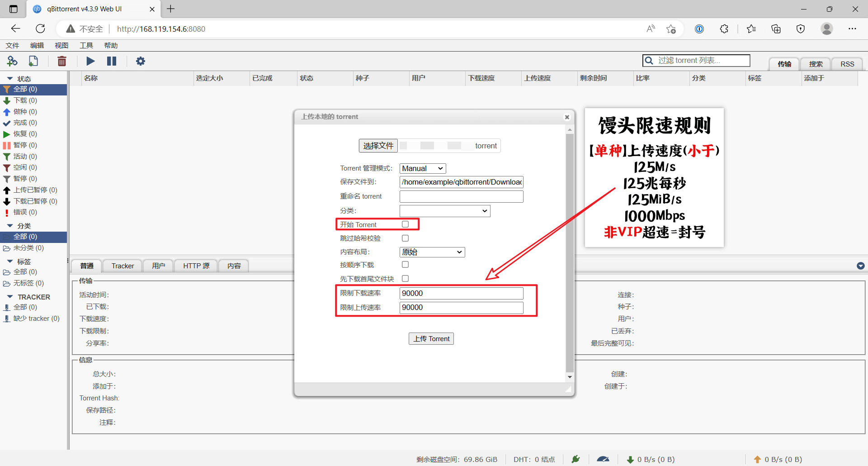
Task: Click the resume play toolbar icon
Action: tap(90, 61)
